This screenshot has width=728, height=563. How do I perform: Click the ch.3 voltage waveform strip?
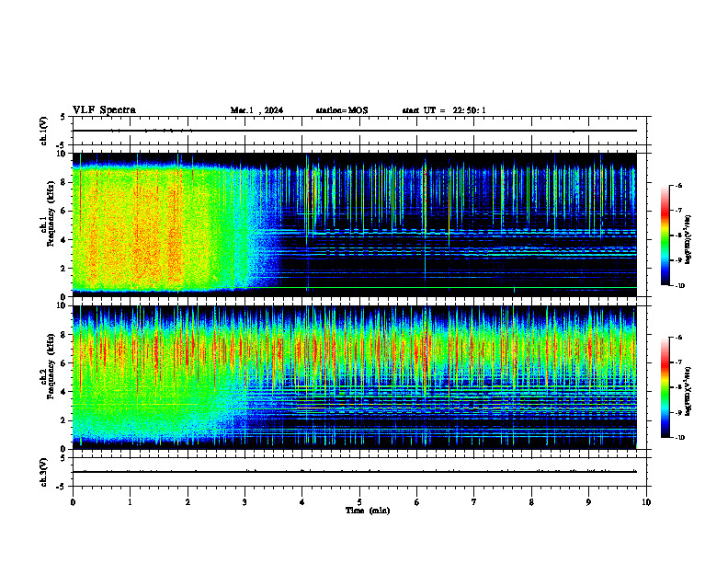(x=361, y=472)
